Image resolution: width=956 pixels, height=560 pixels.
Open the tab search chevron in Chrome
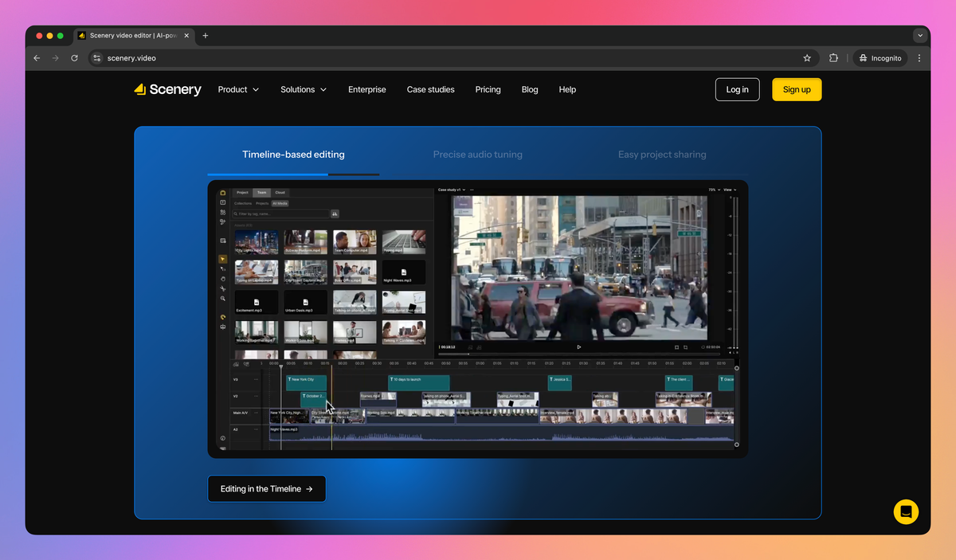(920, 36)
